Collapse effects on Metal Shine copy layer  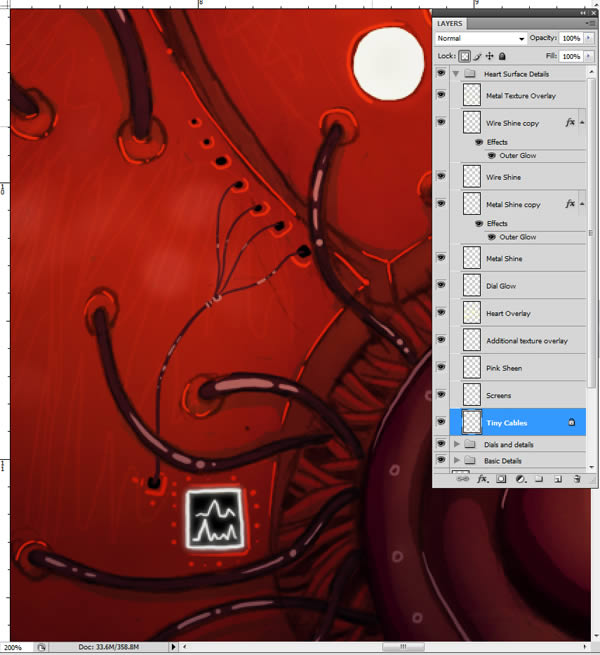[x=582, y=204]
